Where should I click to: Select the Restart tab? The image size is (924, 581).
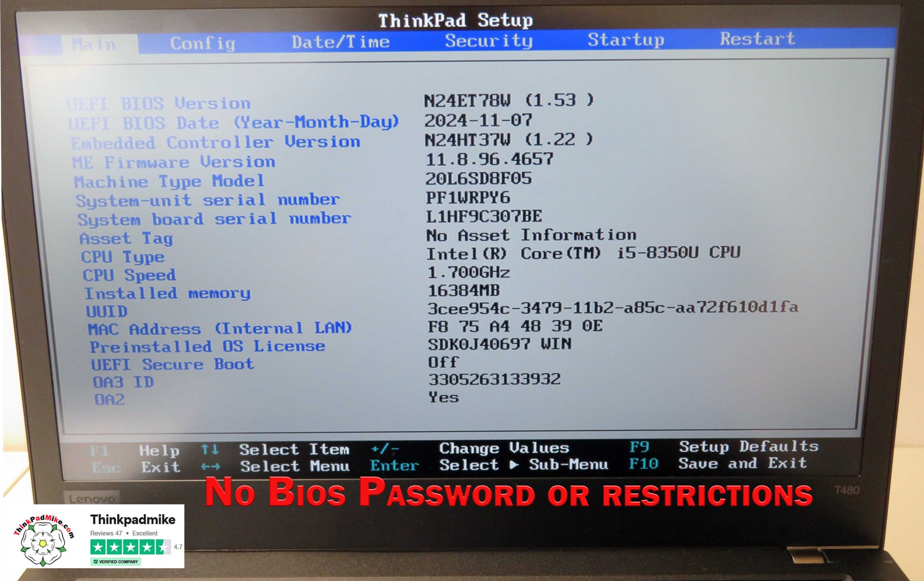click(757, 38)
